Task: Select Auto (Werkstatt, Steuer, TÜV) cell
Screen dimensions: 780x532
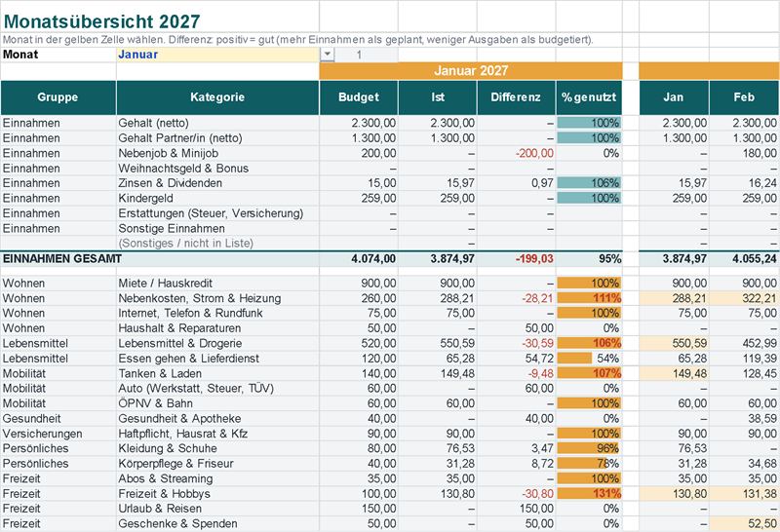Action: coord(217,389)
